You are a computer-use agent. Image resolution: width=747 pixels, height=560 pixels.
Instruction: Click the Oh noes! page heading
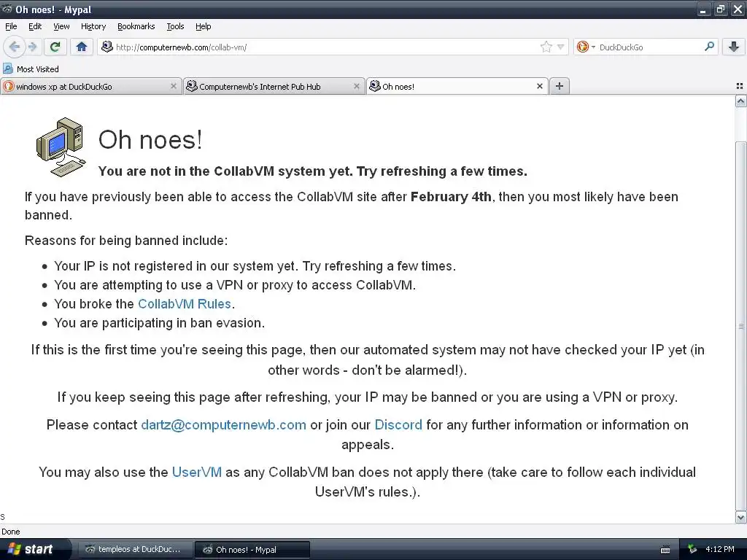[x=150, y=139]
